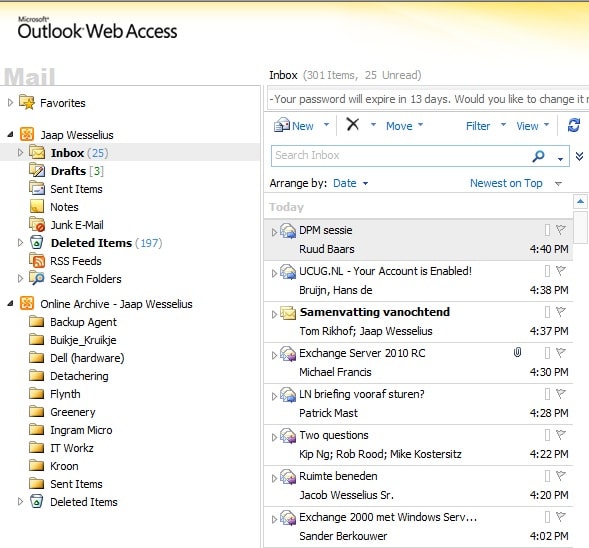Click the Search Folders magnifier icon
Viewport: 589px width, 548px height.
coord(37,278)
